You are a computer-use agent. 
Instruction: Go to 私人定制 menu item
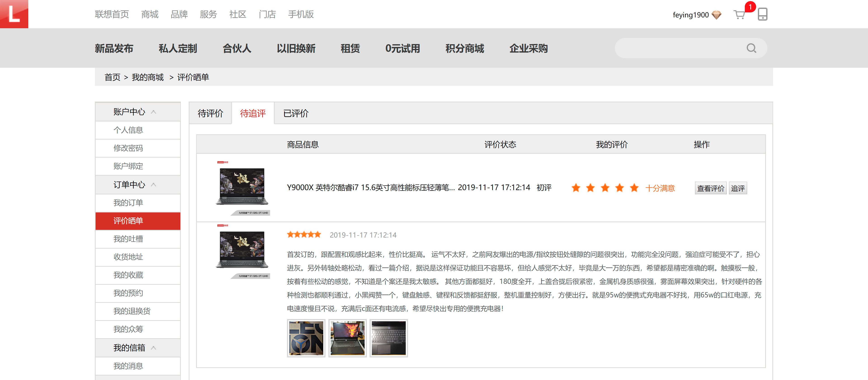pyautogui.click(x=178, y=49)
